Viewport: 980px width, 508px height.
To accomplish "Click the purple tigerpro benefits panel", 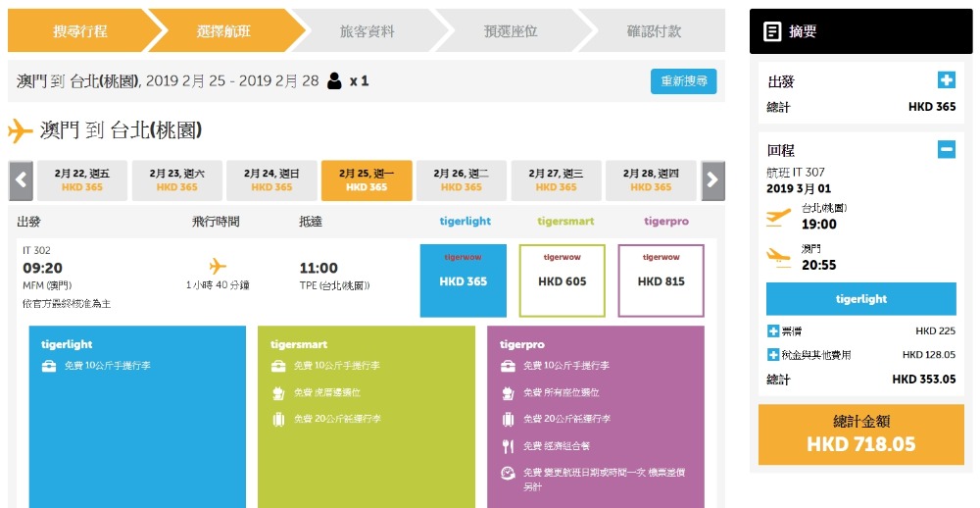I will pos(596,416).
